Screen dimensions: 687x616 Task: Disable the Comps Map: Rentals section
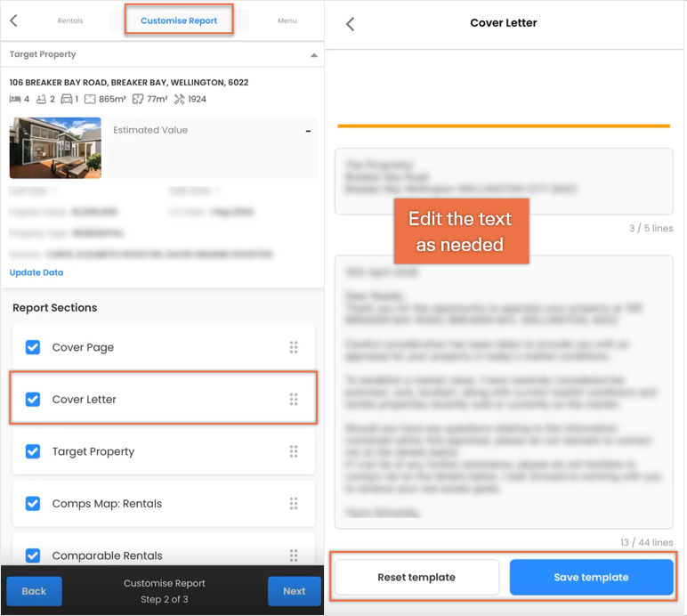(x=33, y=504)
